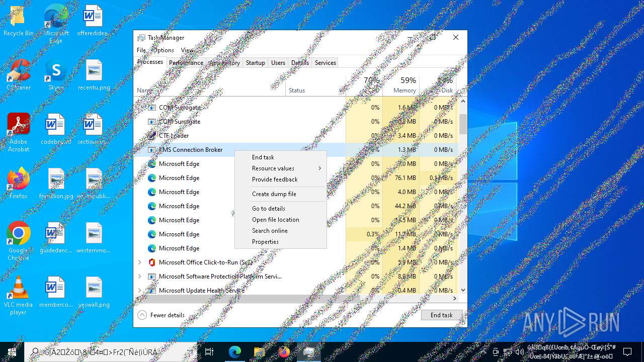
Task: Launch VLC media player from the desktop
Action: point(18,296)
